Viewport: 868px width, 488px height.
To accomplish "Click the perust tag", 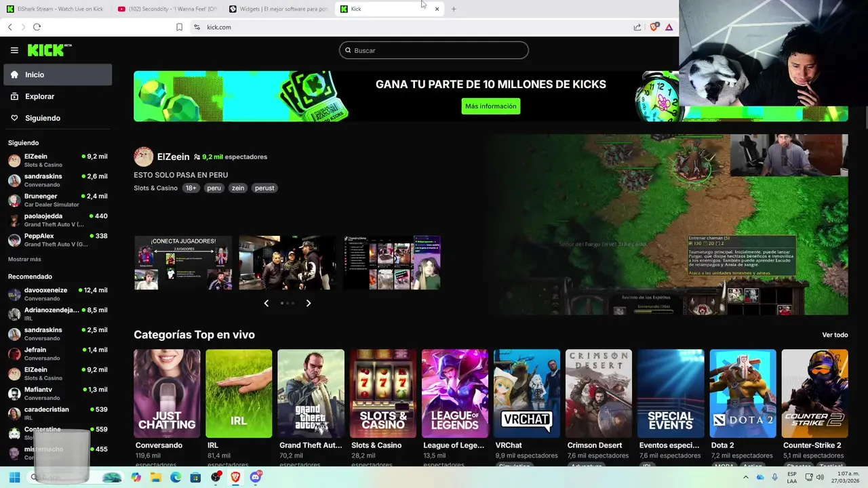I will (264, 188).
